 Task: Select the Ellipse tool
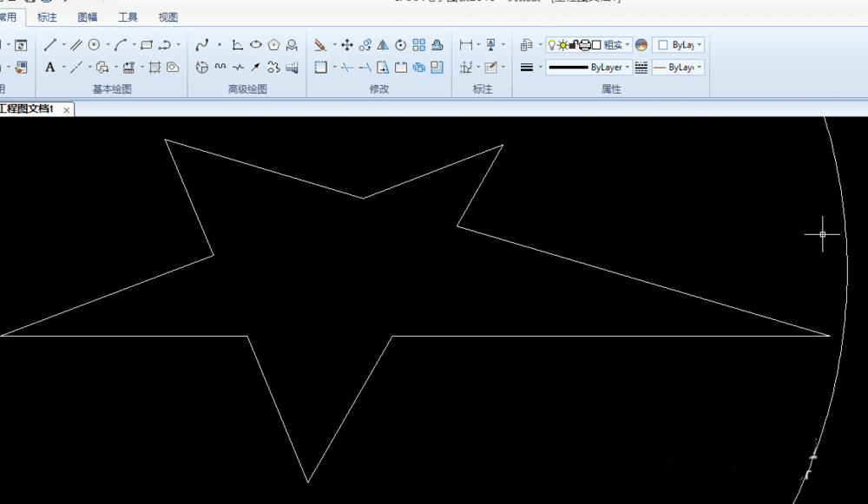pyautogui.click(x=256, y=45)
